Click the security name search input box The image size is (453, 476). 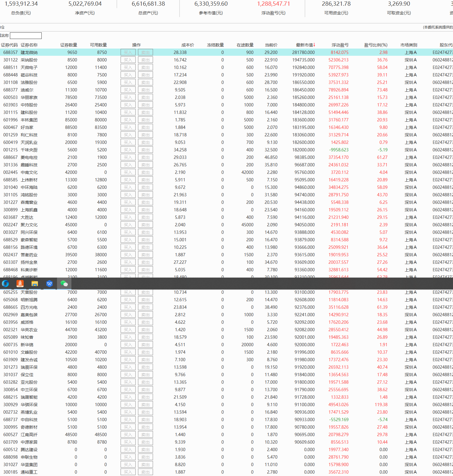click(x=26, y=36)
